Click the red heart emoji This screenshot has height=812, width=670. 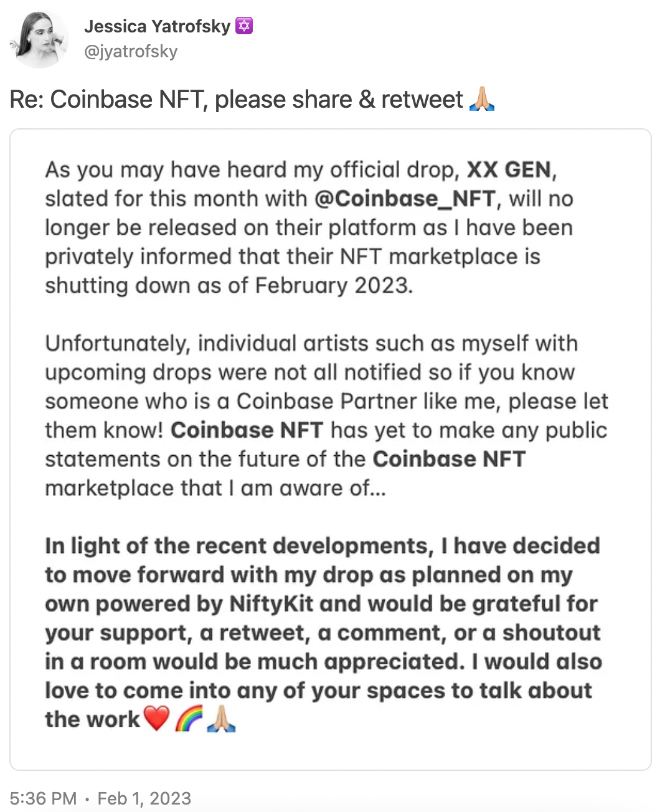[x=156, y=719]
